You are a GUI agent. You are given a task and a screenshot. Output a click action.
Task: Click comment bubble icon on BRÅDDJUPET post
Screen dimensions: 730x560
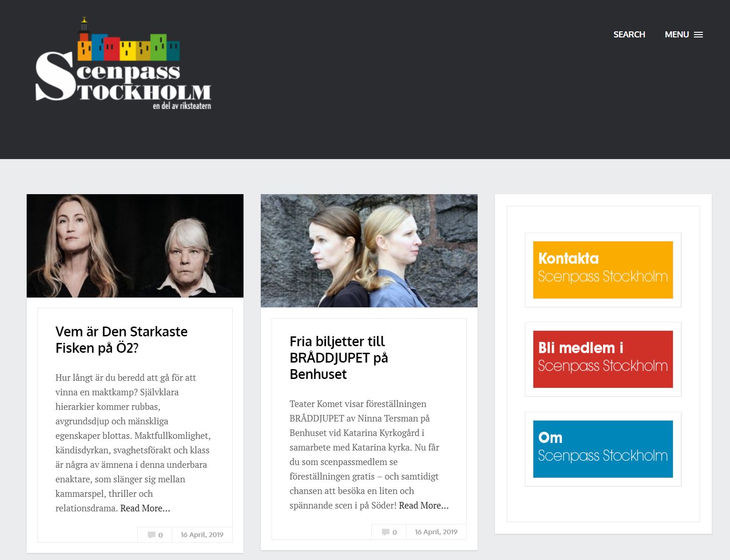[385, 532]
